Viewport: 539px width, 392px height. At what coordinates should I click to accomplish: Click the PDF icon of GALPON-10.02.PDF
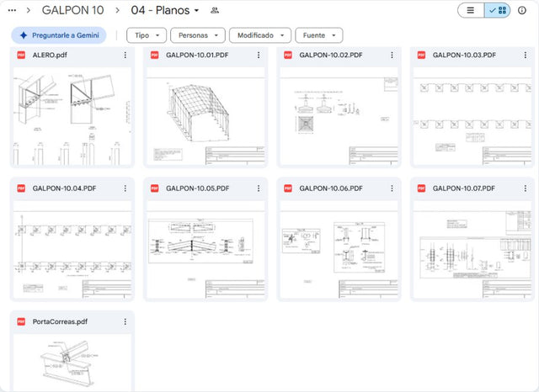point(288,55)
